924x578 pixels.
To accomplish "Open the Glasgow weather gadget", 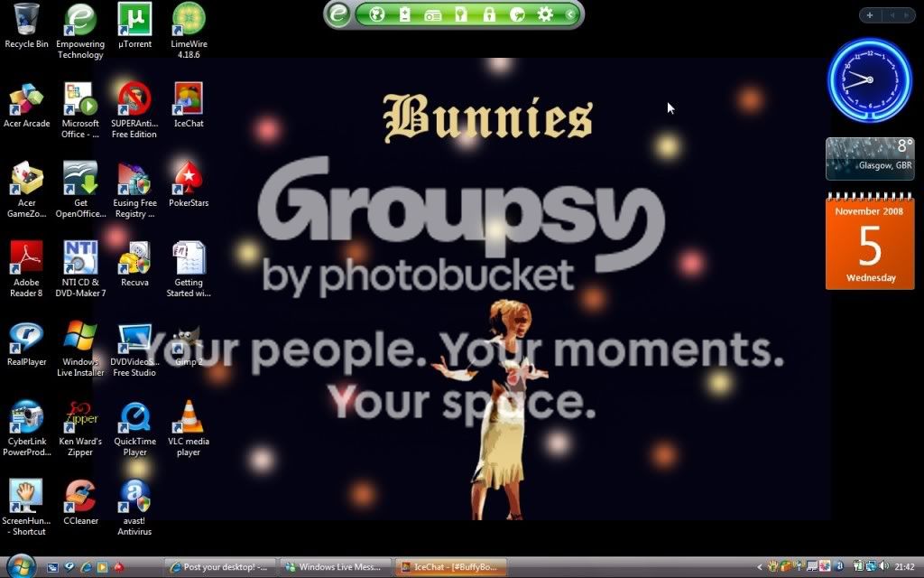I will [x=870, y=158].
